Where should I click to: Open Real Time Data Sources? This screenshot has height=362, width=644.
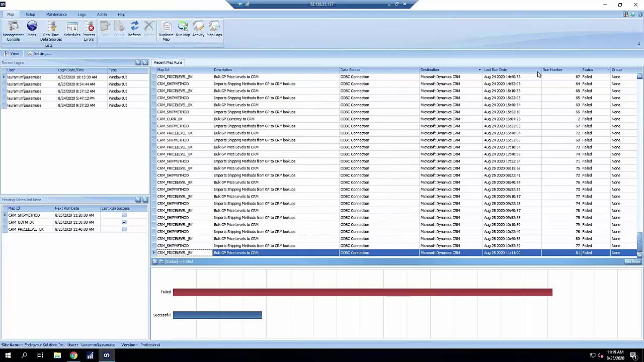[51, 31]
